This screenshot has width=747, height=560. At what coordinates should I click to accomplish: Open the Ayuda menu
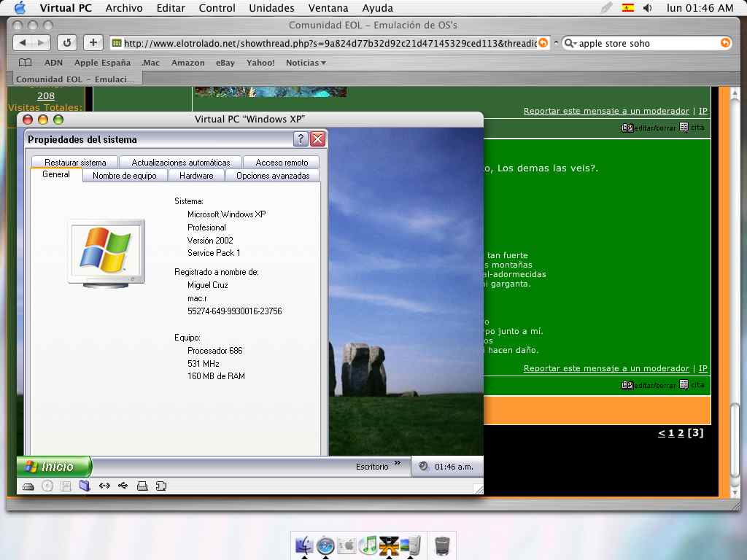377,8
